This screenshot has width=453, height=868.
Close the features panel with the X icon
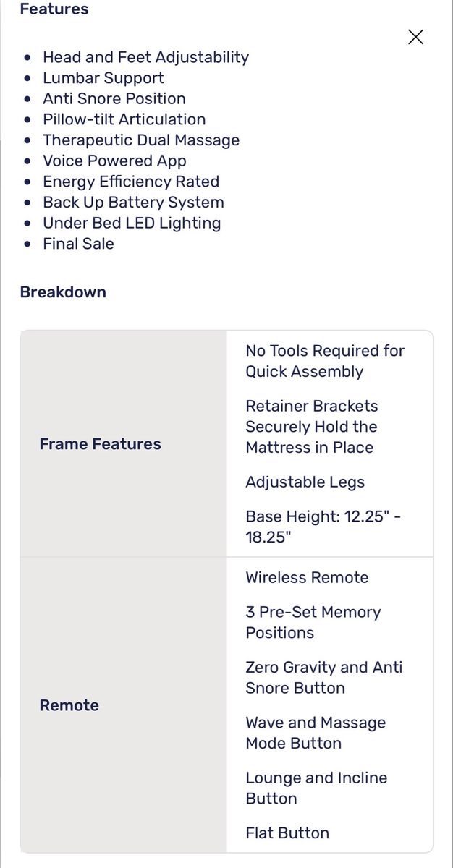click(x=415, y=37)
